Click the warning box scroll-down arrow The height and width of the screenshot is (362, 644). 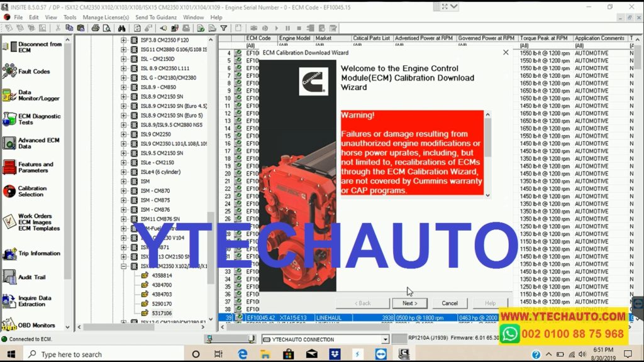(x=487, y=195)
